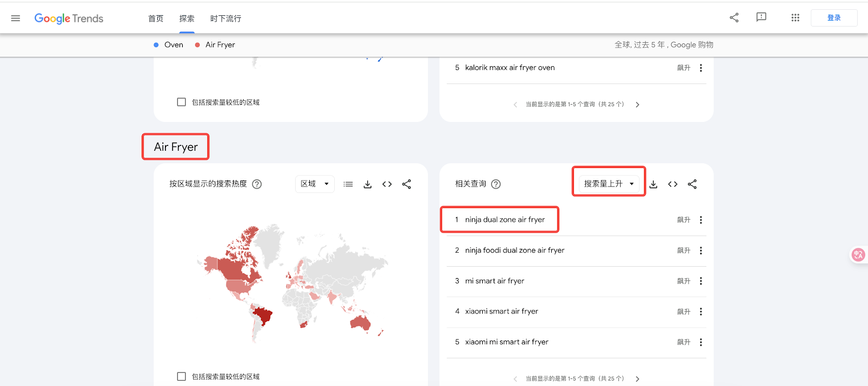Open more options for ninja dual zone air fryer

701,220
